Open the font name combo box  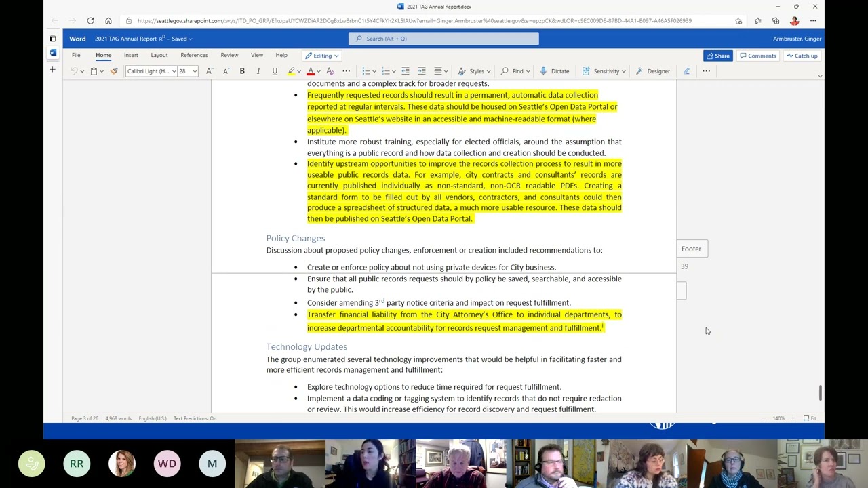[x=151, y=71]
